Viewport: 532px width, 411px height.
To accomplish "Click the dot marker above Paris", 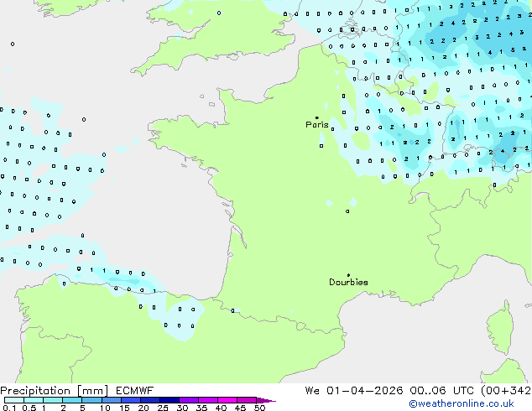I will pos(317,117).
